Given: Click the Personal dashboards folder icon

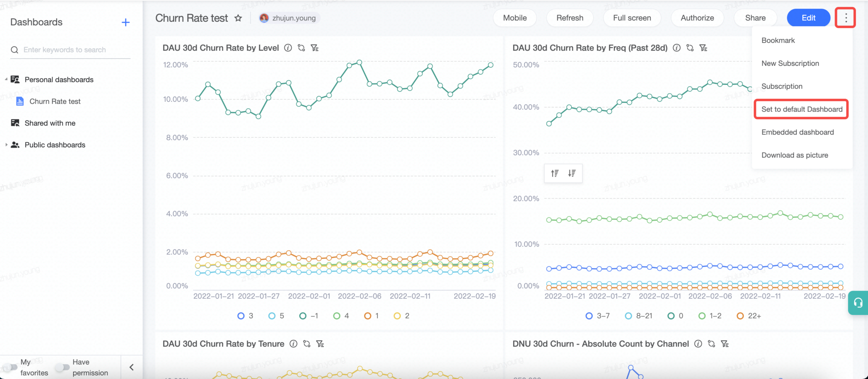Looking at the screenshot, I should coord(15,79).
